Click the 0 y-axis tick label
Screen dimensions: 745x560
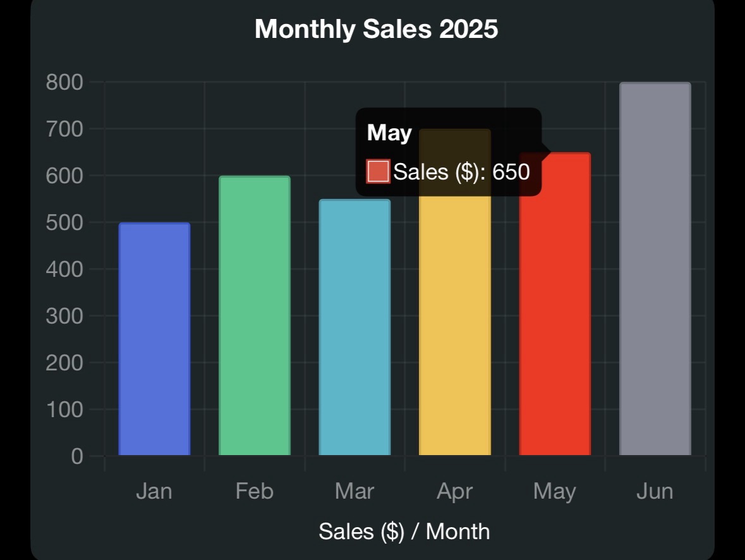point(77,456)
